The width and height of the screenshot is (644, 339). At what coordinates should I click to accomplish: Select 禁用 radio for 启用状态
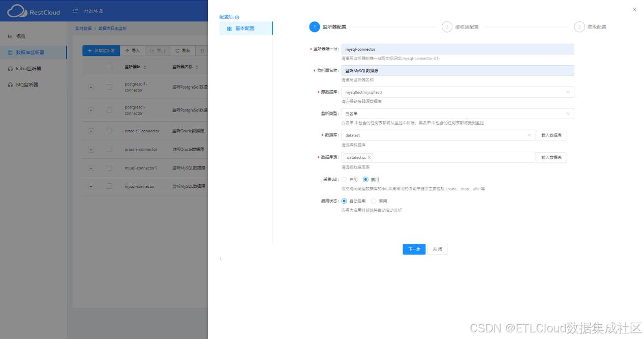[x=374, y=201]
